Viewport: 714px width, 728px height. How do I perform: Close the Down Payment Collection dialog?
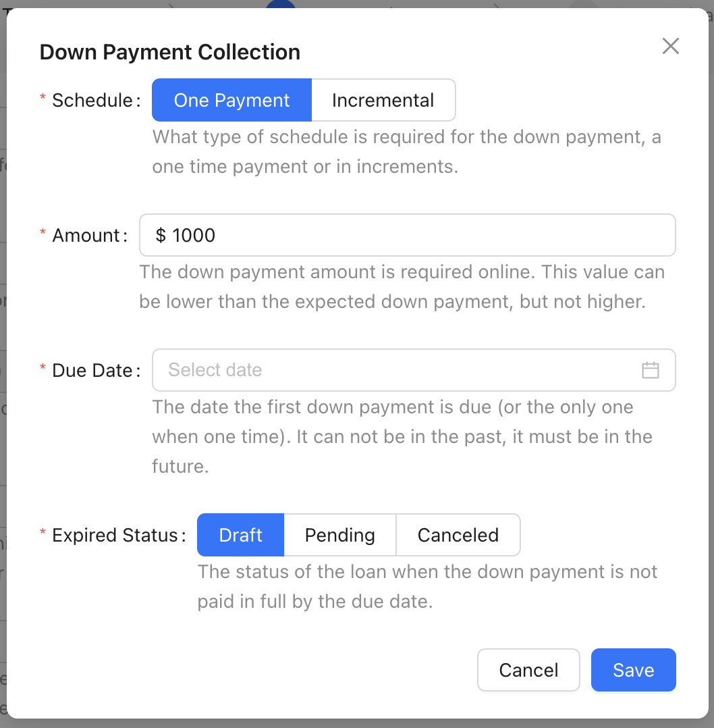coord(670,46)
